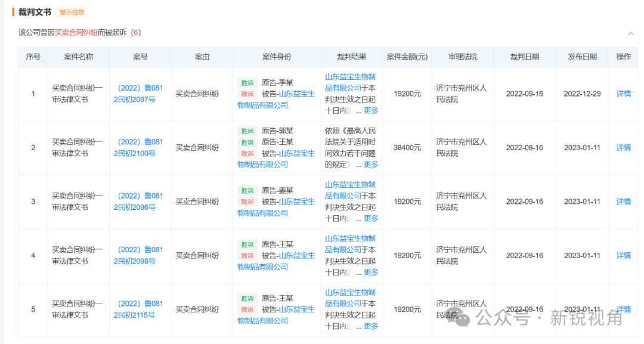Image resolution: width=644 pixels, height=344 pixels.
Task: Open 详情 for case 民初2115号
Action: (x=624, y=309)
